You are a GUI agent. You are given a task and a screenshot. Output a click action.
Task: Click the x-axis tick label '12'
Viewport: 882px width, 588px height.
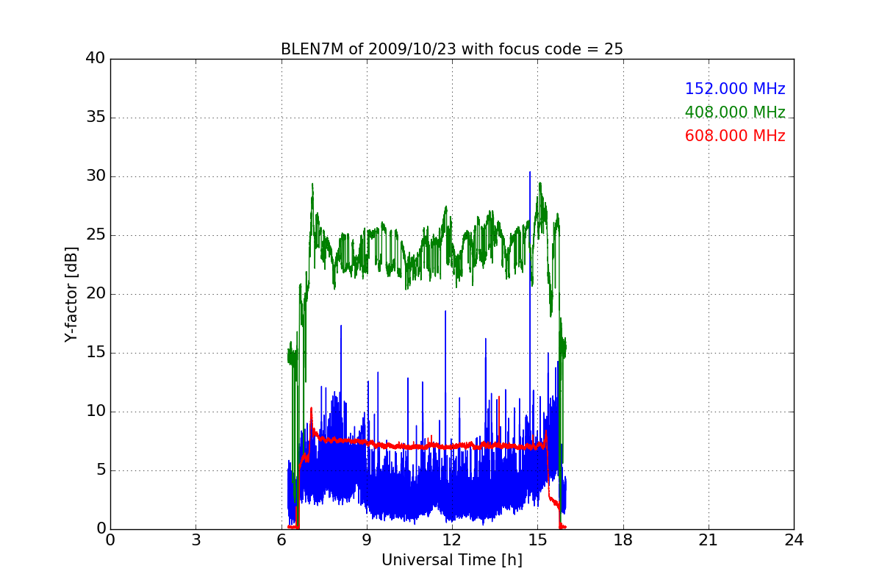[x=452, y=540]
